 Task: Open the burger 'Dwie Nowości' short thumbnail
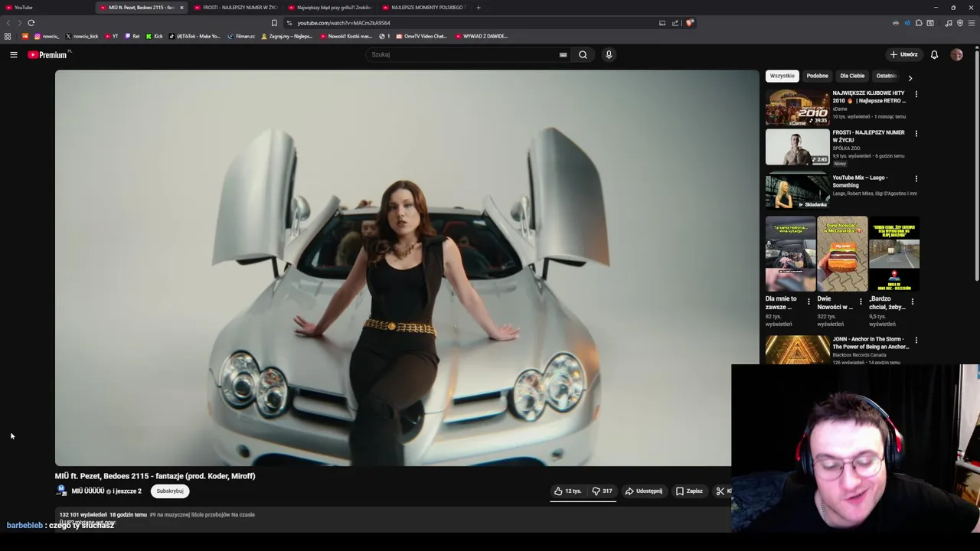click(842, 254)
